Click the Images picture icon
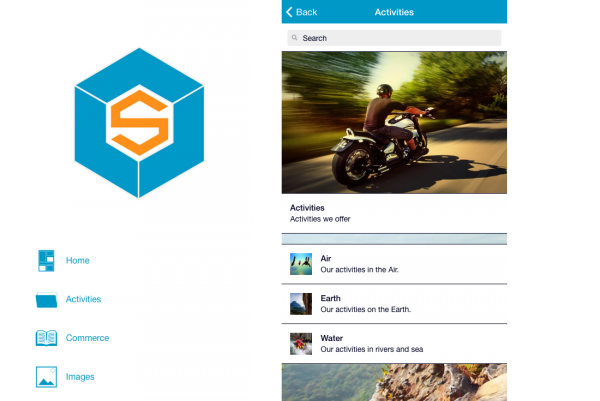Screen dimensions: 600x401 point(46,377)
